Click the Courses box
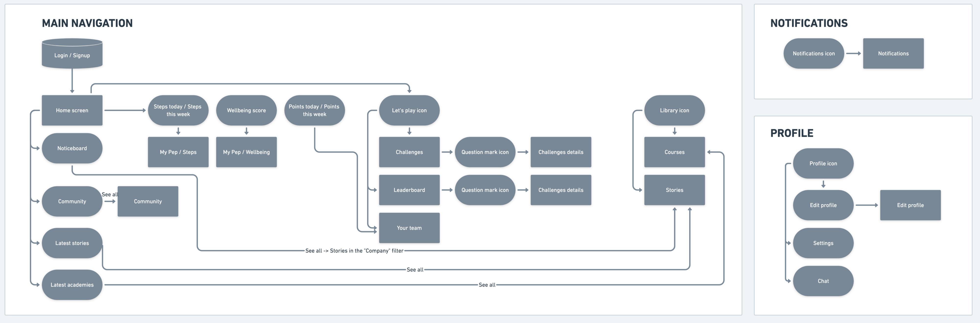980x323 pixels. click(x=674, y=152)
